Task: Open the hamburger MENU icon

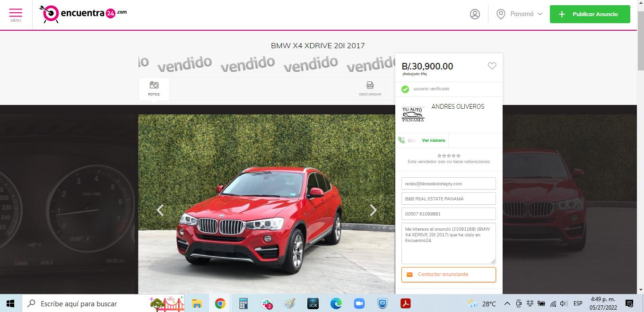Action: pyautogui.click(x=16, y=14)
